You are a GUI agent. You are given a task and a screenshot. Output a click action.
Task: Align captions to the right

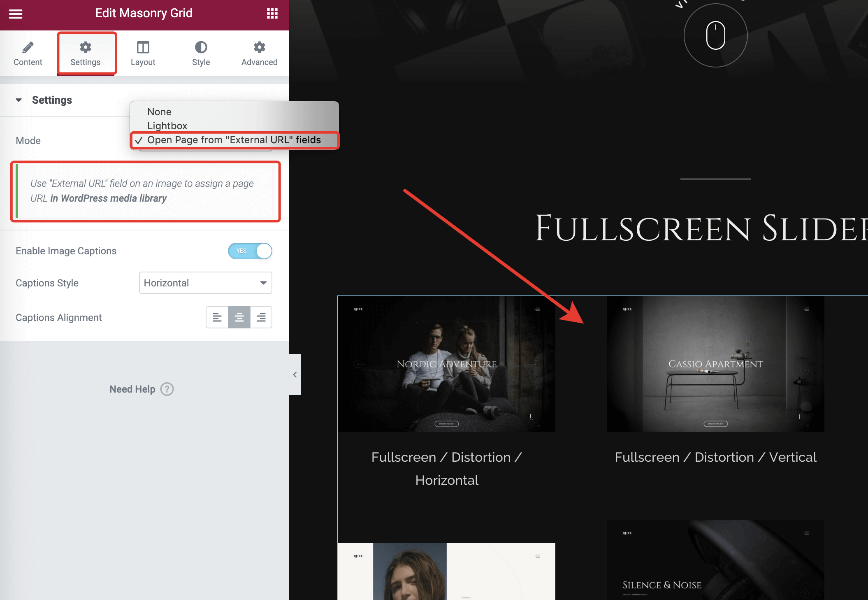(261, 317)
